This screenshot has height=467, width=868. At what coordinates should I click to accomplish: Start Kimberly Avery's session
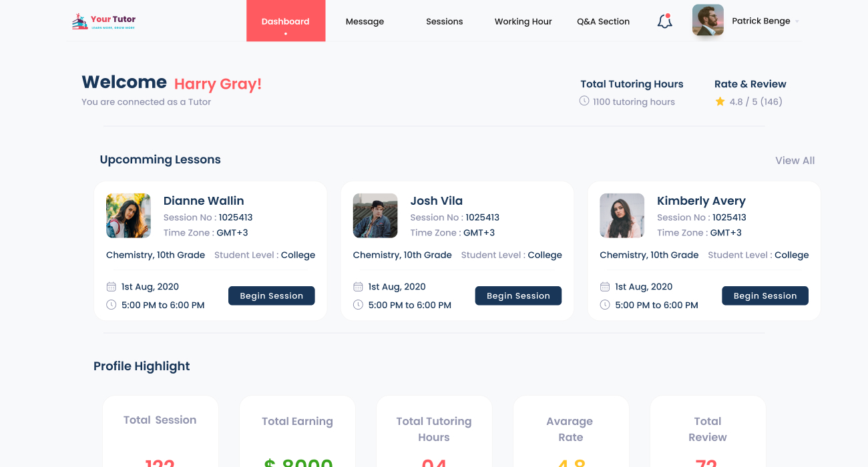click(765, 296)
